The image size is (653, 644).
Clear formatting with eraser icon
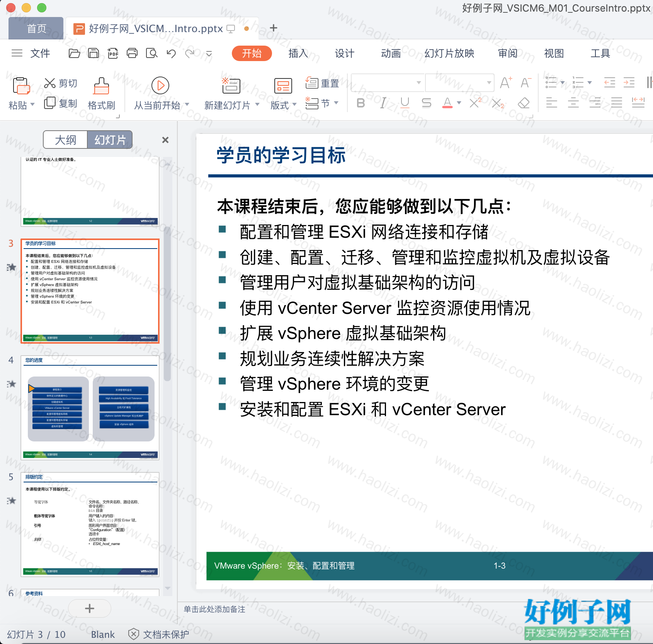524,103
